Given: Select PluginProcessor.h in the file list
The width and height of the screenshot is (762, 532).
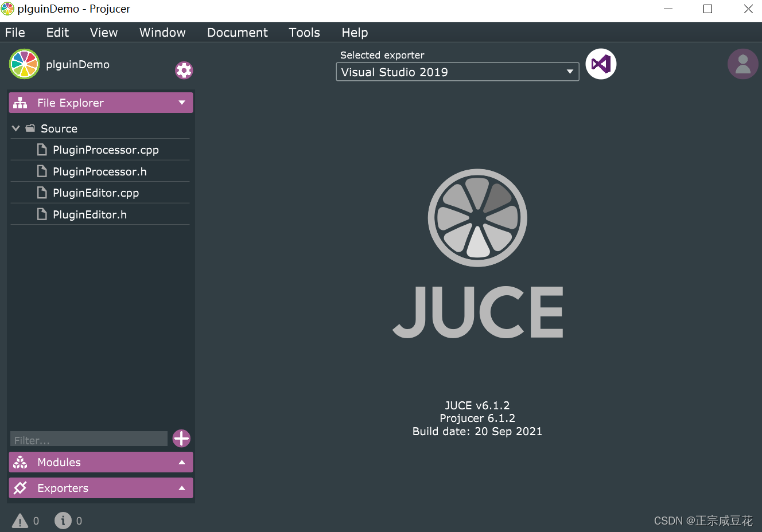Looking at the screenshot, I should tap(99, 172).
